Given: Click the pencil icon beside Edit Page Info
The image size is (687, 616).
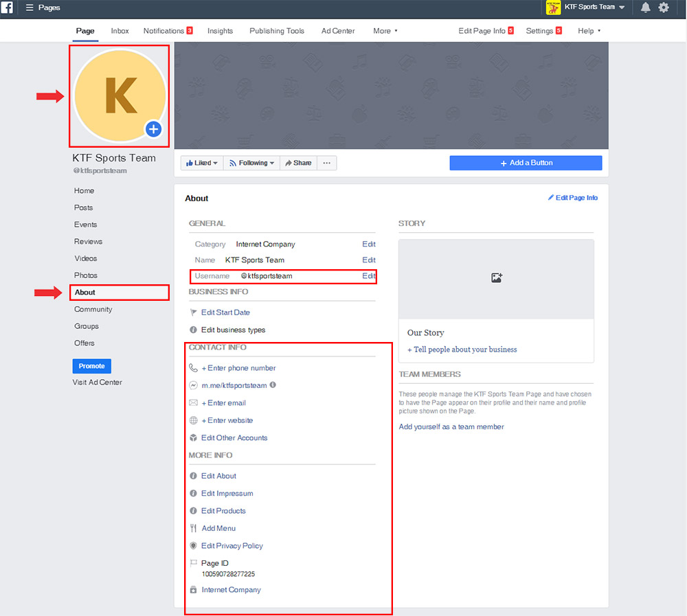Looking at the screenshot, I should pos(551,198).
